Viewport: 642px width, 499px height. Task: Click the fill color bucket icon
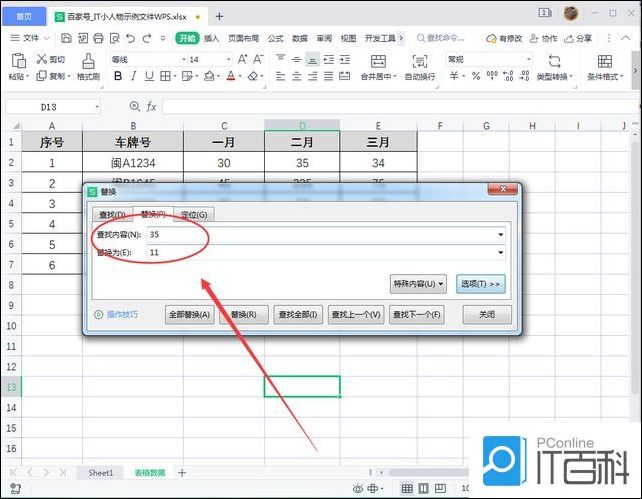pos(209,76)
